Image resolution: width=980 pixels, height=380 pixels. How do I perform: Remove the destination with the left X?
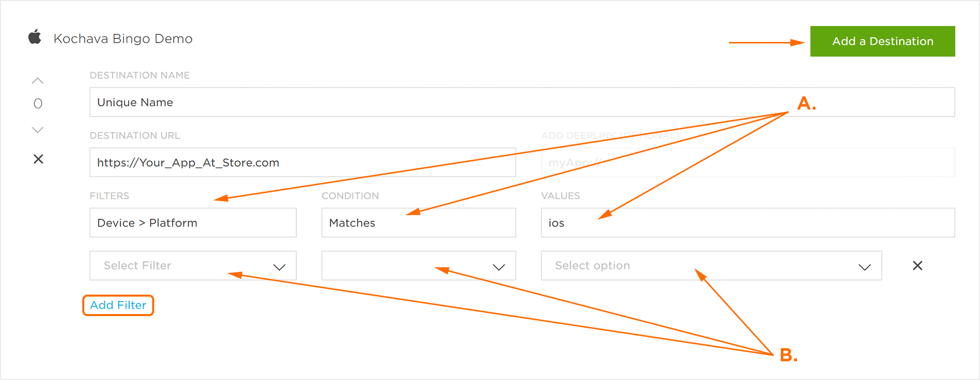click(38, 159)
